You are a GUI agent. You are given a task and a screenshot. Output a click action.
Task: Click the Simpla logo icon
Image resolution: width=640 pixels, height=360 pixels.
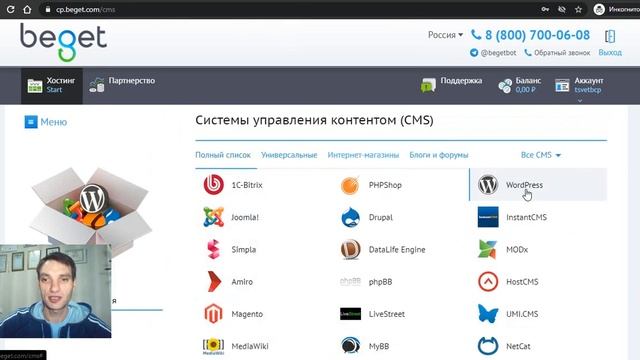click(x=213, y=249)
